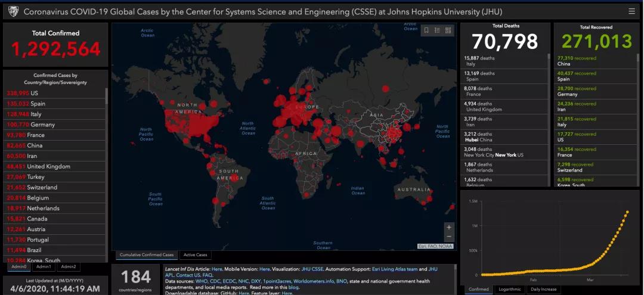Click 28,700 recovered Germany entry
Viewport: 644px width, 295px height.
(x=595, y=92)
